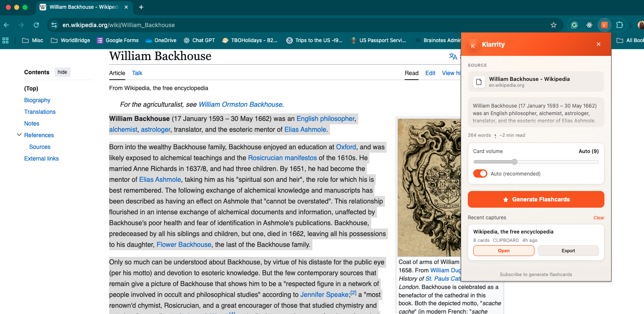Switch to the Talk tab

point(137,73)
